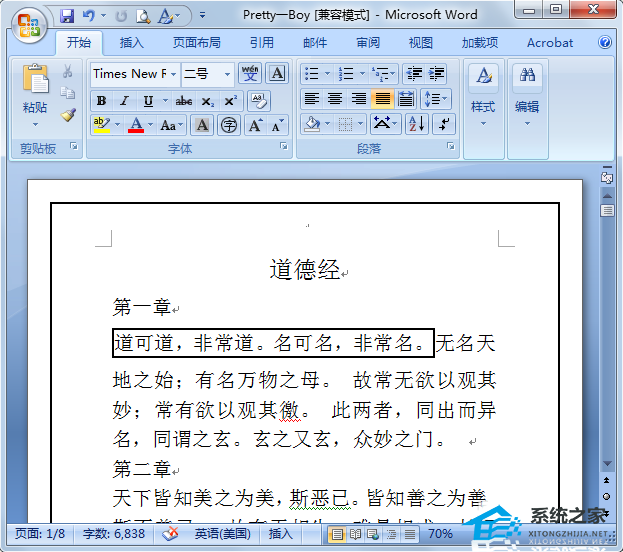Viewport: 623px width, 552px height.
Task: Open Change Case (Aa) dropdown
Action: point(172,126)
